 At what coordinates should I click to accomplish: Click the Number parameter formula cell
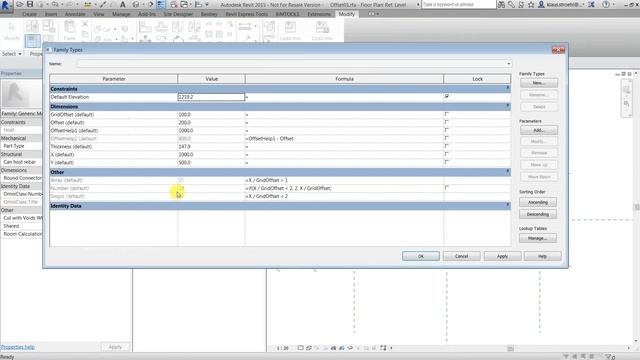[x=344, y=188]
